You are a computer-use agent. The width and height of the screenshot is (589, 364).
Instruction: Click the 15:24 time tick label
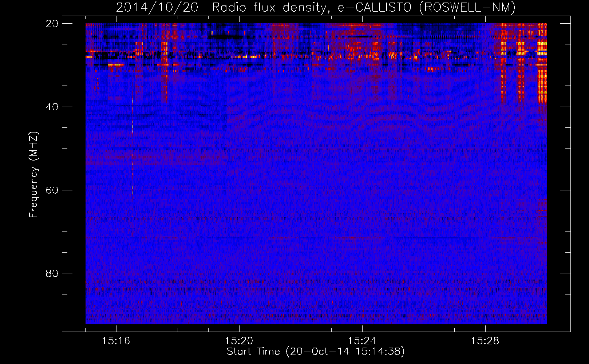(x=362, y=341)
